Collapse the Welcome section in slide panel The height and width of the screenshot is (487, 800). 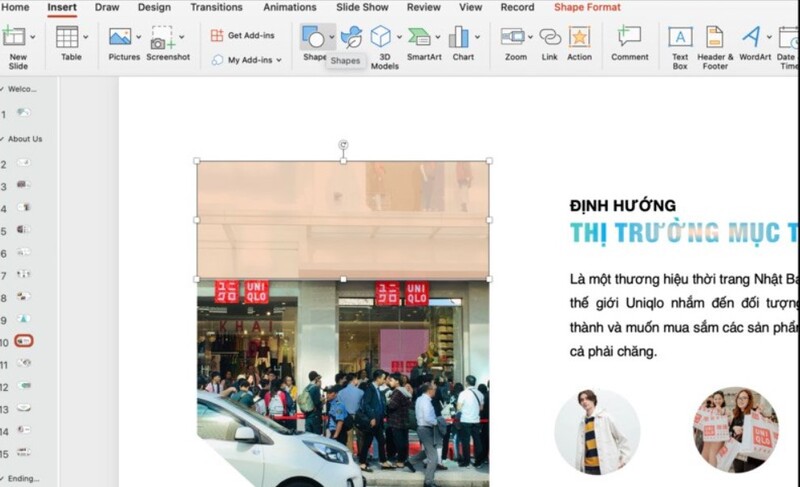click(x=2, y=89)
